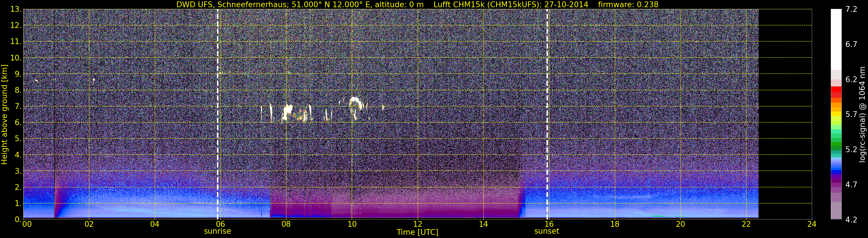Click the 'Height above ground [km]' axis label

point(4,114)
